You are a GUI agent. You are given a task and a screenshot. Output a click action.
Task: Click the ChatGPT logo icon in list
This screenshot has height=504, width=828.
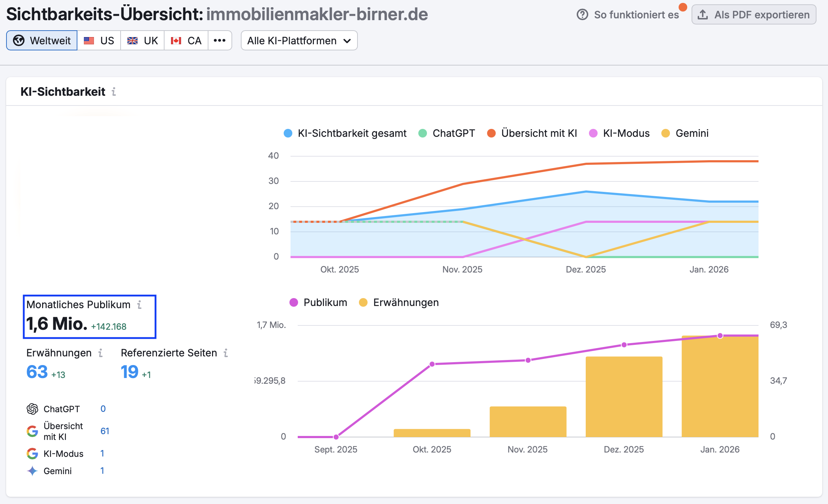[32, 409]
